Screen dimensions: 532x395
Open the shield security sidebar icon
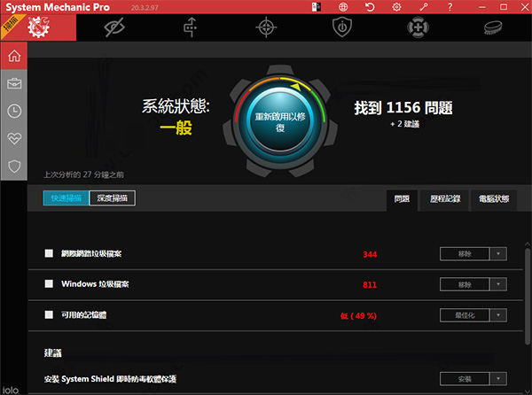[14, 167]
